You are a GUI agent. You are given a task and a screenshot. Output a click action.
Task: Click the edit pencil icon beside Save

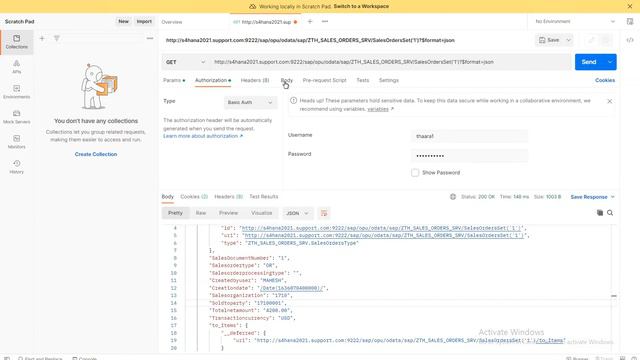[x=591, y=40]
